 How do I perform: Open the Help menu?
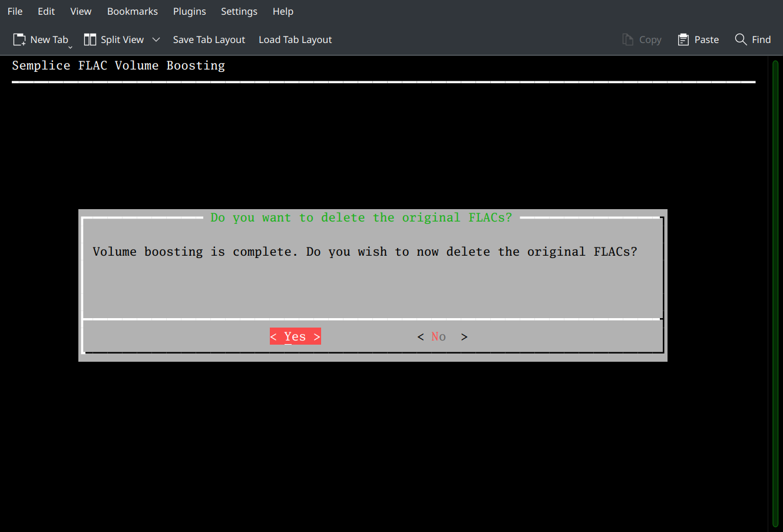click(x=283, y=11)
